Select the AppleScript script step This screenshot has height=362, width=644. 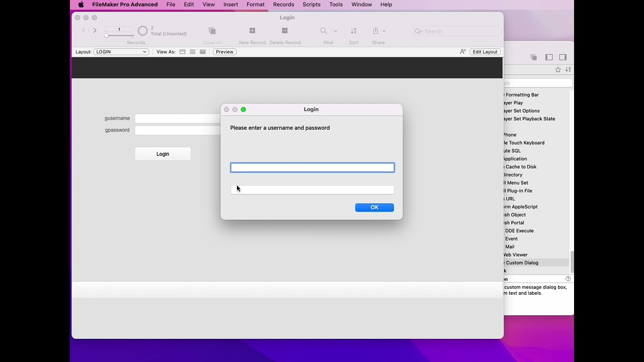pyautogui.click(x=536, y=207)
